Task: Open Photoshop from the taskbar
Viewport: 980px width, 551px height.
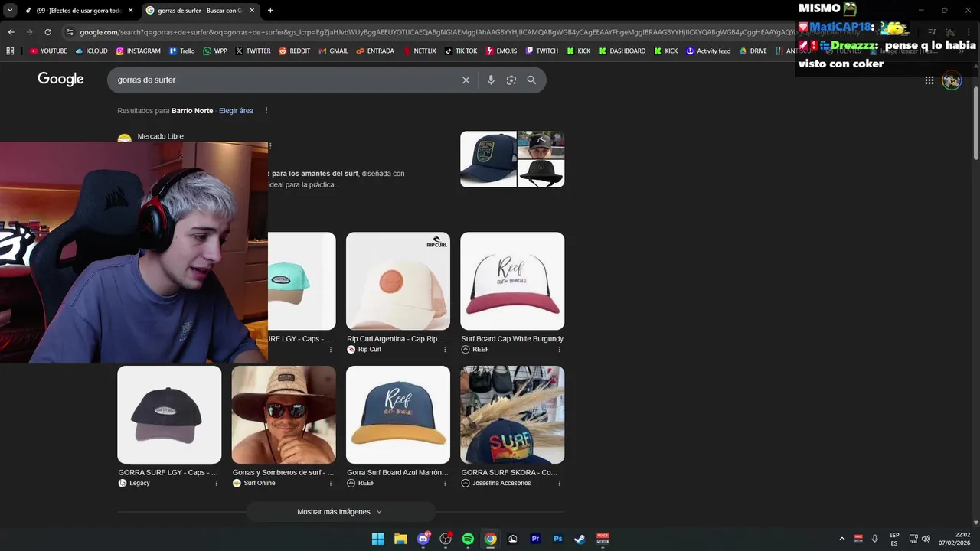Action: pos(558,539)
